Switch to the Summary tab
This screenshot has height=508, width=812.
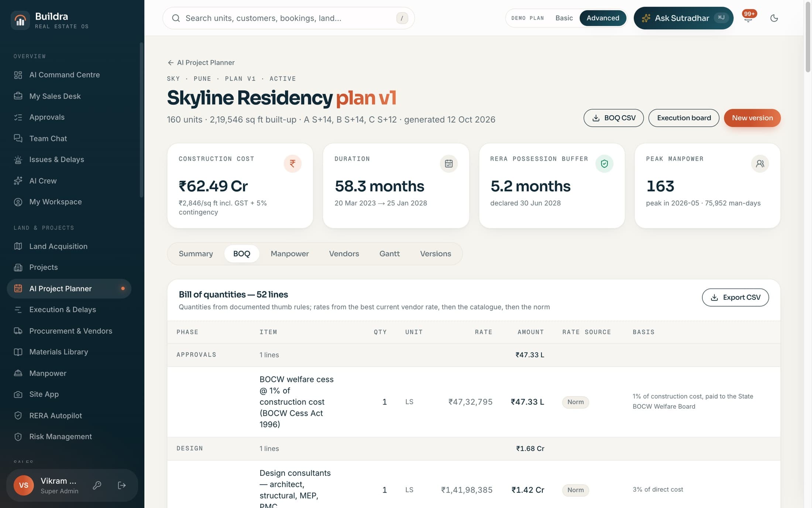pyautogui.click(x=196, y=254)
